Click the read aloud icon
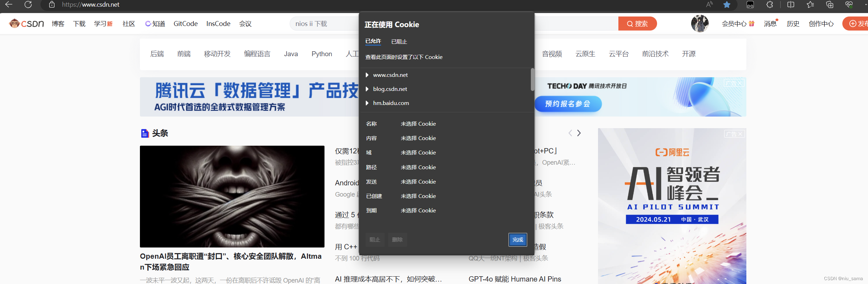Screen dimensions: 868x284 (709, 5)
